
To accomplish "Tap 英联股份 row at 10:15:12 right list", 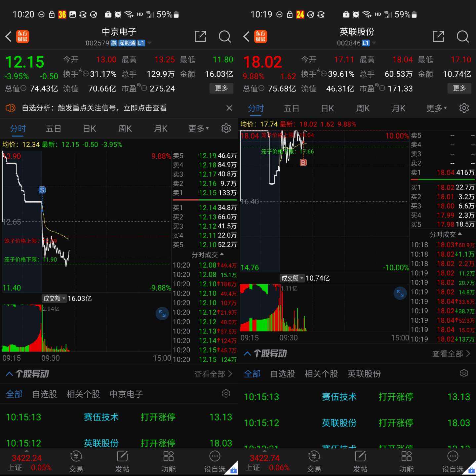I will click(x=357, y=423).
